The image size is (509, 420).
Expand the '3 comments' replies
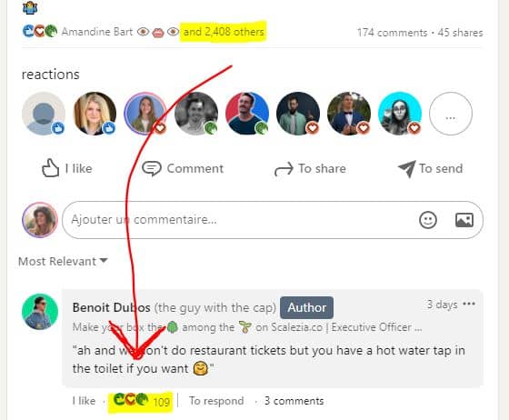[x=294, y=401]
